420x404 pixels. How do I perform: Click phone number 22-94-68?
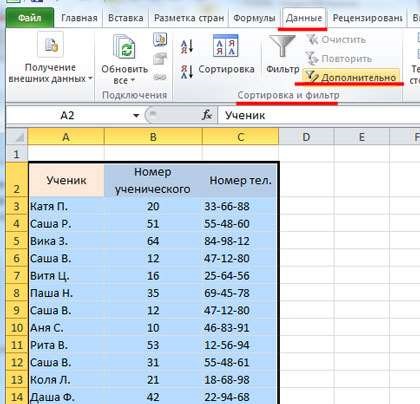(x=240, y=397)
